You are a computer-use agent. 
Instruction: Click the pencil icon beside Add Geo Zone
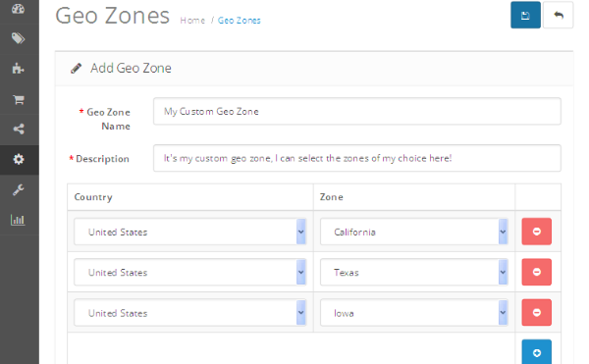click(x=76, y=69)
